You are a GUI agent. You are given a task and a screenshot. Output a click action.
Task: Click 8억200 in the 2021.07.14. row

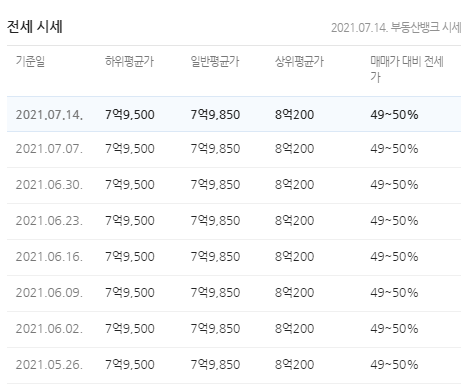(294, 115)
